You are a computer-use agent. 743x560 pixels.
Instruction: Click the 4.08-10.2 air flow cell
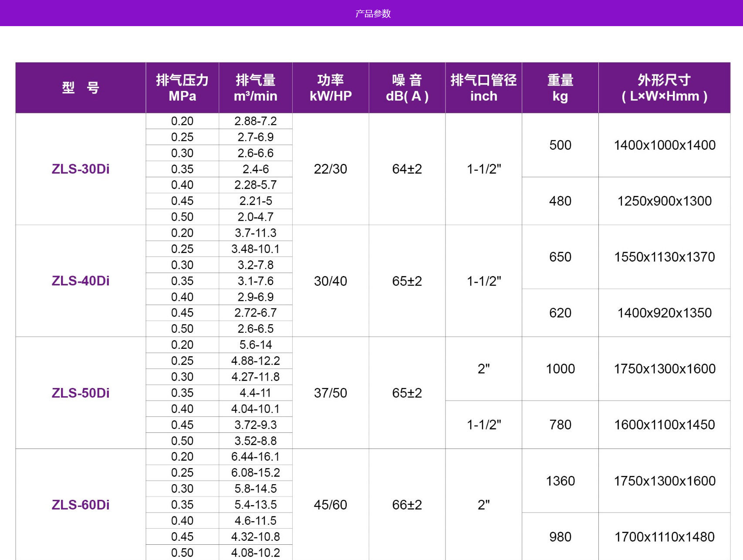pyautogui.click(x=256, y=553)
